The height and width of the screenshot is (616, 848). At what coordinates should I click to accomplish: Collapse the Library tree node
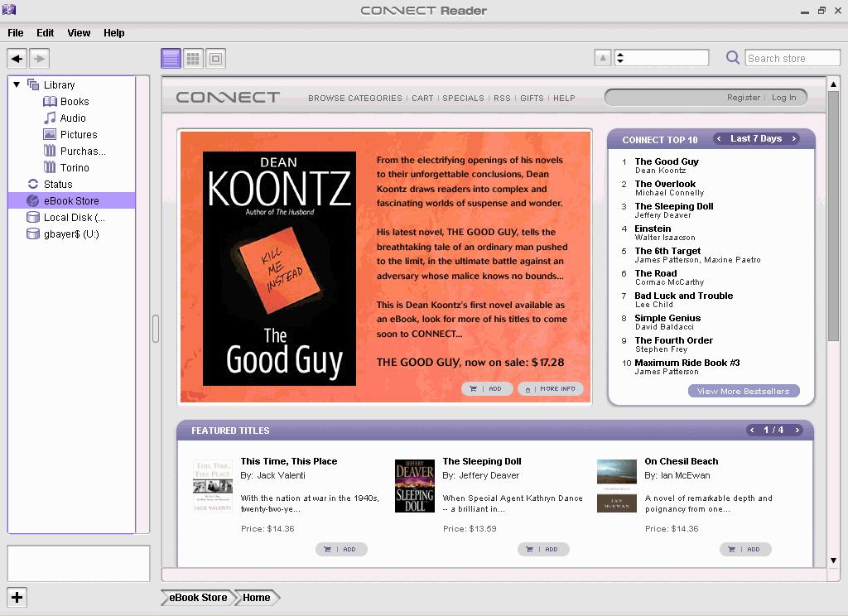click(17, 84)
